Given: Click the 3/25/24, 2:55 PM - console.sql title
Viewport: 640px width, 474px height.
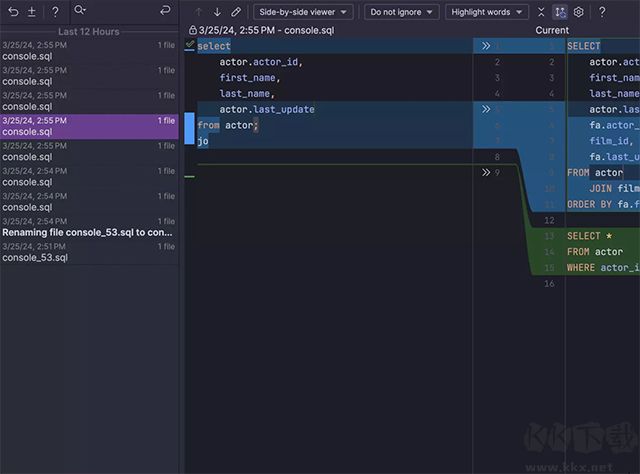Looking at the screenshot, I should [x=266, y=30].
